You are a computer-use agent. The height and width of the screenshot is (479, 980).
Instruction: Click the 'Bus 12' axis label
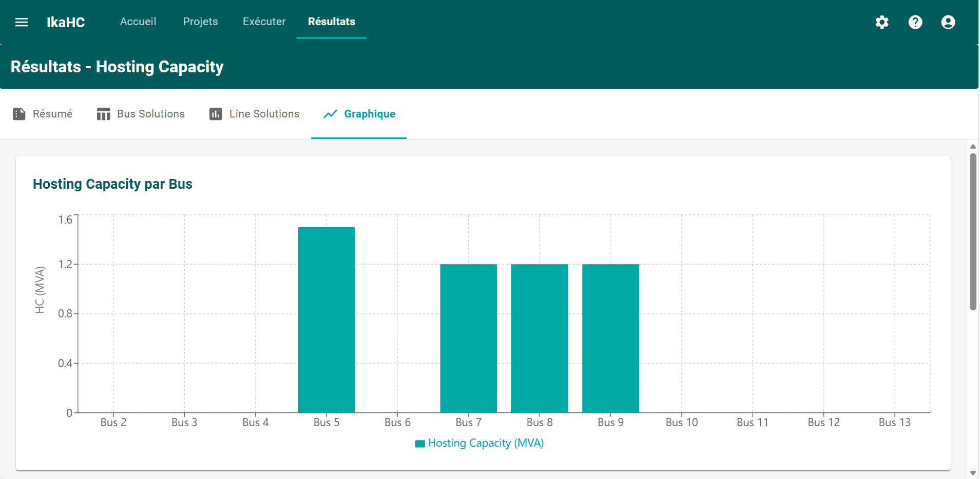824,423
